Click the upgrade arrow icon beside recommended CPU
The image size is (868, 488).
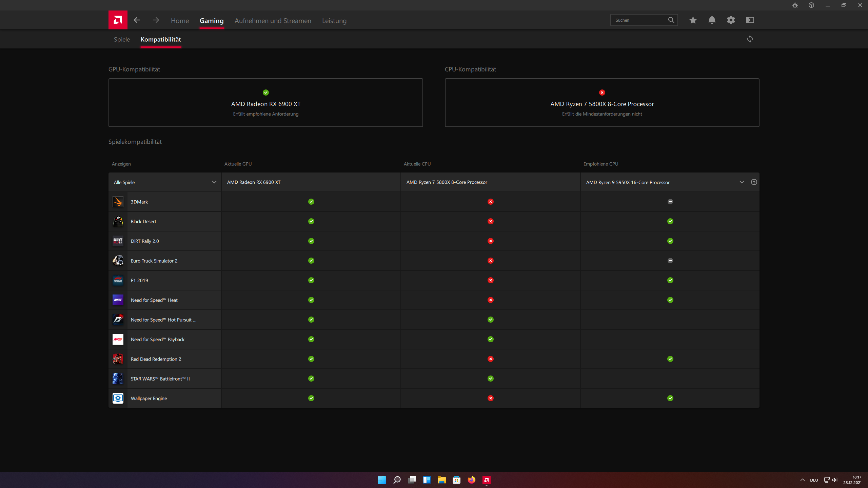(x=754, y=182)
